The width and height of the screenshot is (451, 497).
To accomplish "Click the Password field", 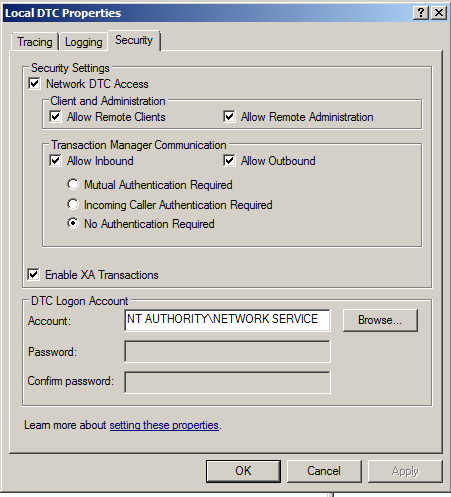I will [227, 351].
